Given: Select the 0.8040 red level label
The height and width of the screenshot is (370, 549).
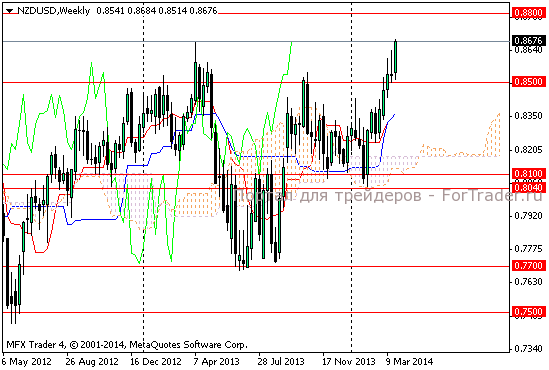Looking at the screenshot, I should (x=529, y=188).
